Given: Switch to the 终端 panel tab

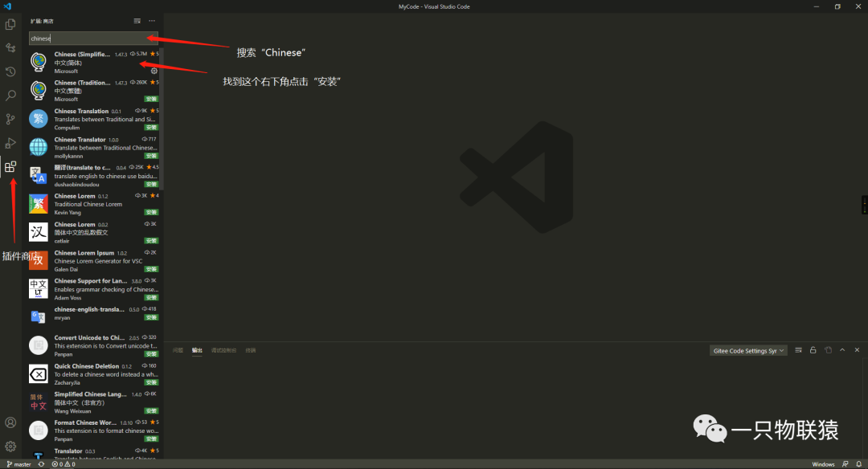Looking at the screenshot, I should 251,350.
